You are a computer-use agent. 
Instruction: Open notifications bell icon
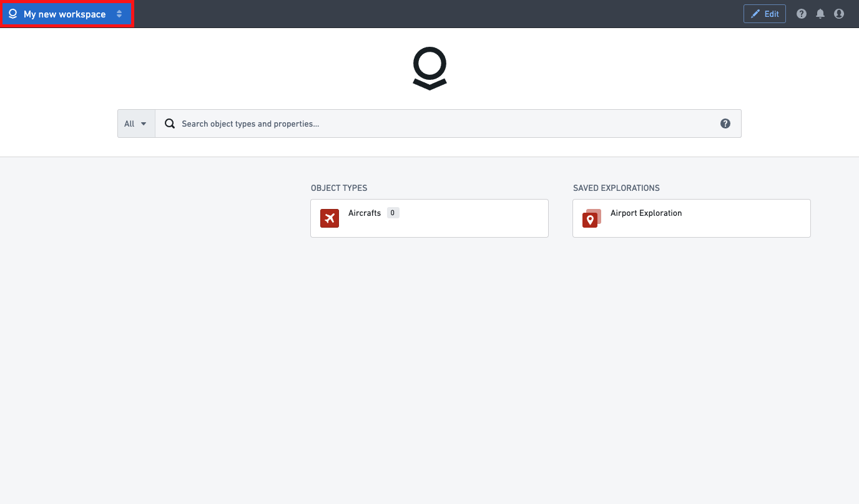[x=820, y=14]
